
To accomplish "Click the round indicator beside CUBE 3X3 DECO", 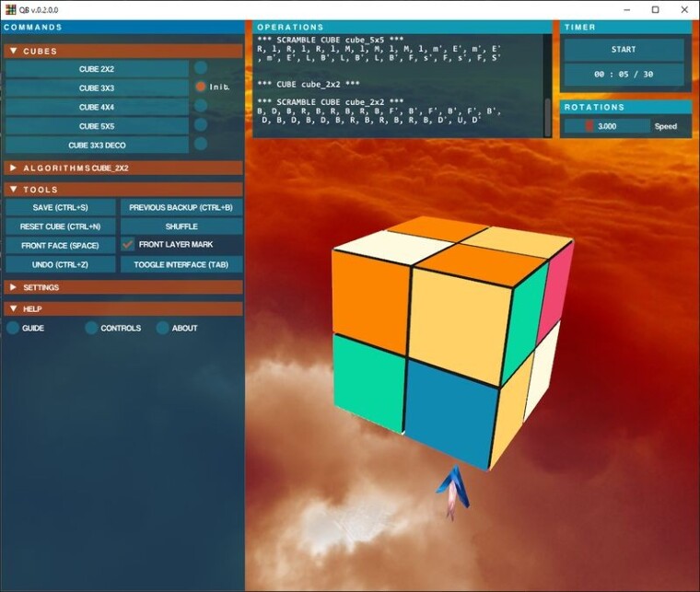I will coord(201,144).
